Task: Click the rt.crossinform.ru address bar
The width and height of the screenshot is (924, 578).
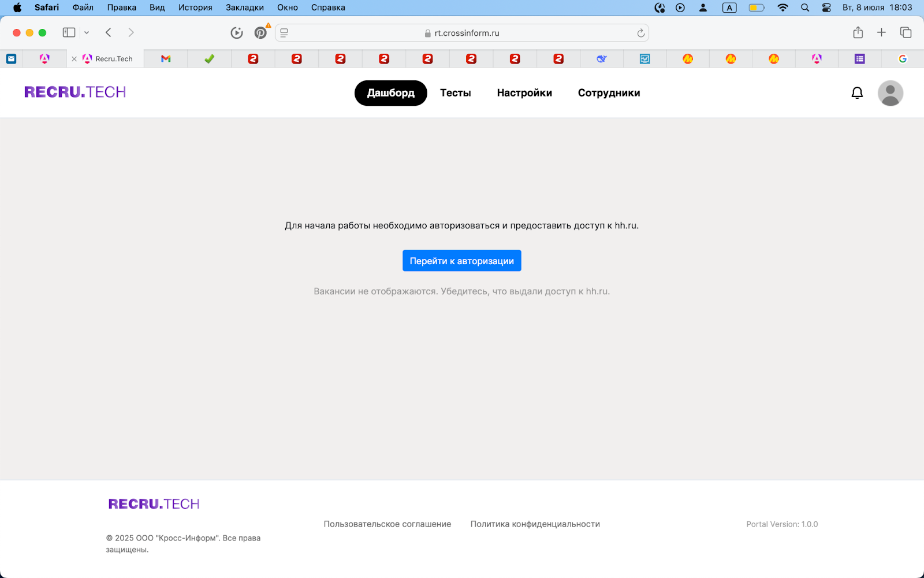Action: point(462,33)
